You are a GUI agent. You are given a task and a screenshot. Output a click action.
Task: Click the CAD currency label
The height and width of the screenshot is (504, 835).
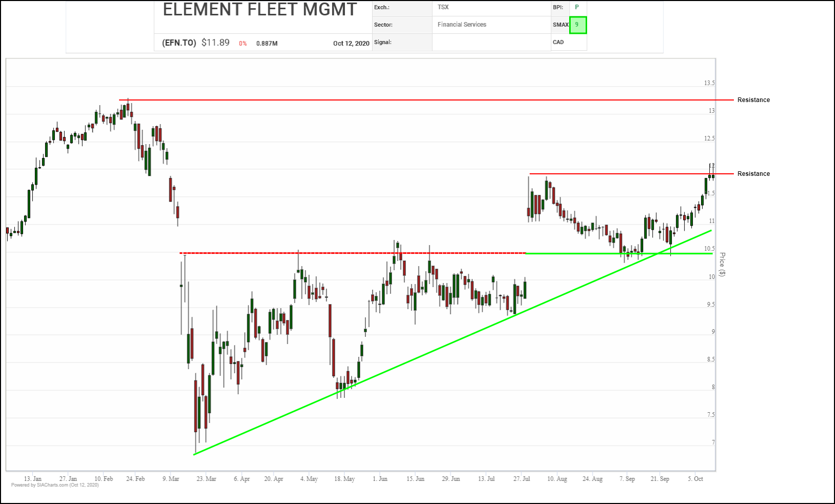click(x=558, y=42)
